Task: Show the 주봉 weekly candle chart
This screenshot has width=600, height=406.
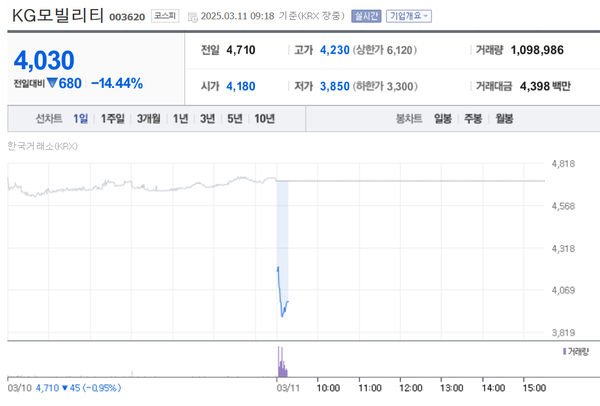Action: [x=473, y=119]
